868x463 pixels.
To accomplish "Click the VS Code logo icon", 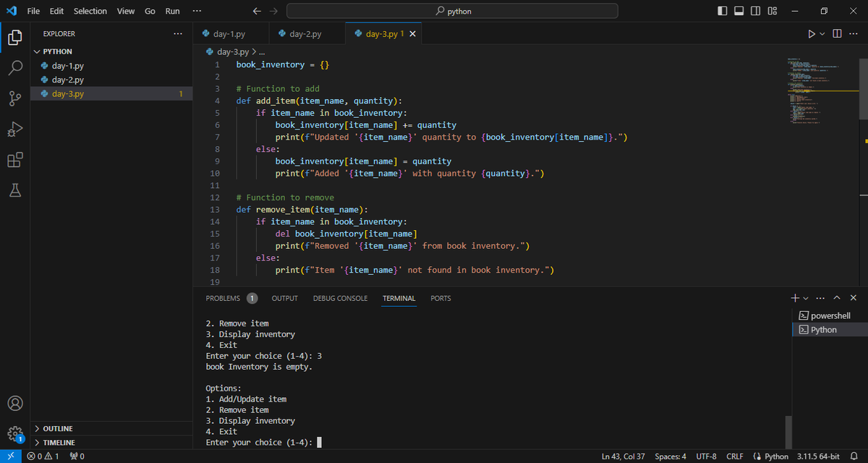I will 11,11.
